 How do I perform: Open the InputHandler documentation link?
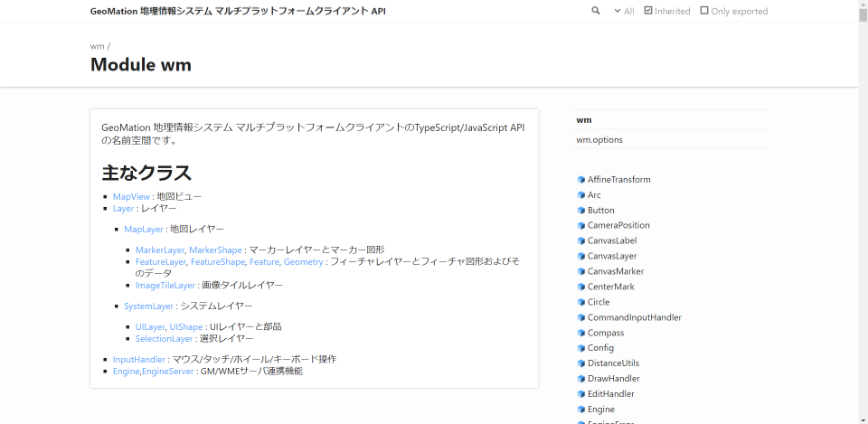pyautogui.click(x=139, y=359)
